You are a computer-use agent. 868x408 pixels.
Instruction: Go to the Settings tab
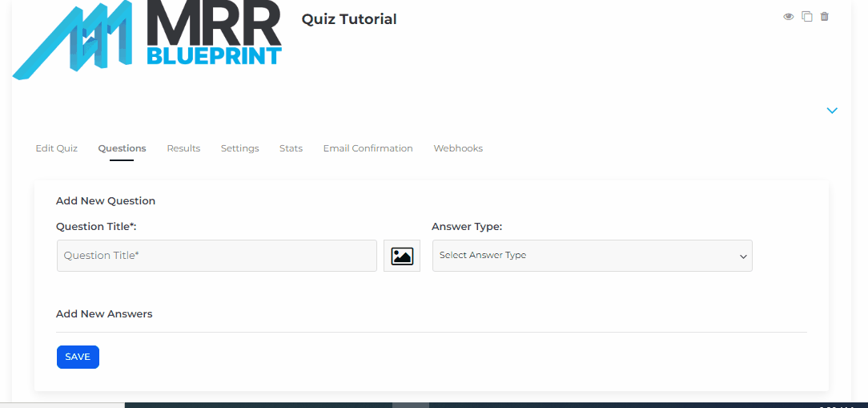[x=239, y=148]
